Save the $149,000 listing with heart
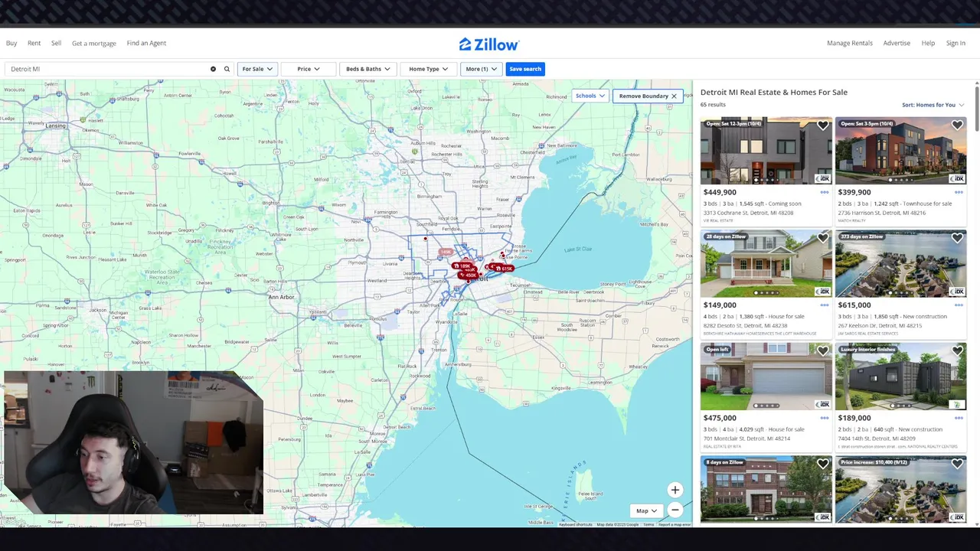 click(x=822, y=238)
